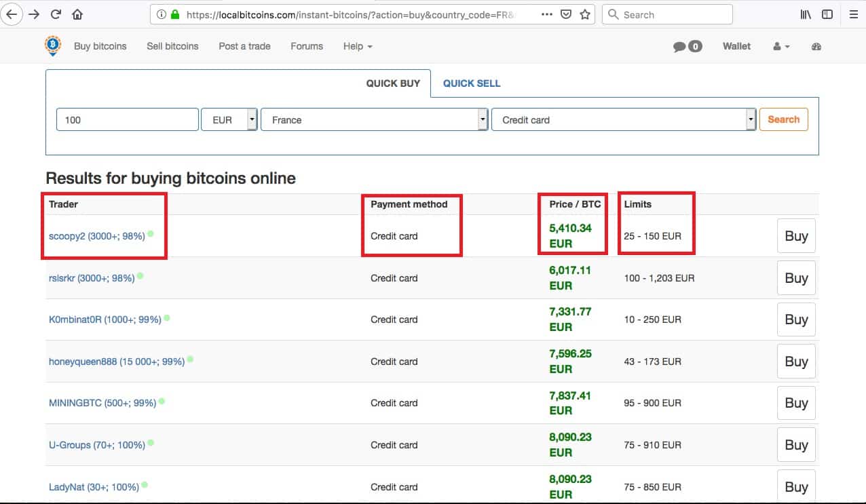Open trader scoopy2 profile

click(x=97, y=236)
